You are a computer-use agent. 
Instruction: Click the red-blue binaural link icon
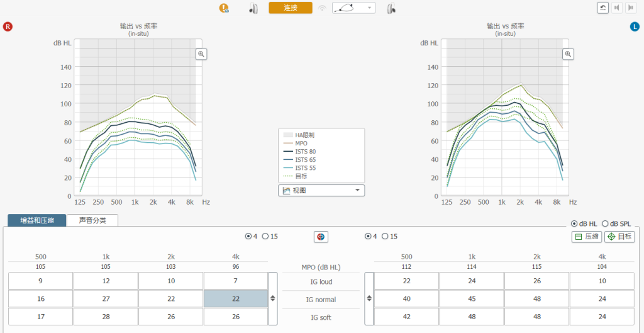321,237
